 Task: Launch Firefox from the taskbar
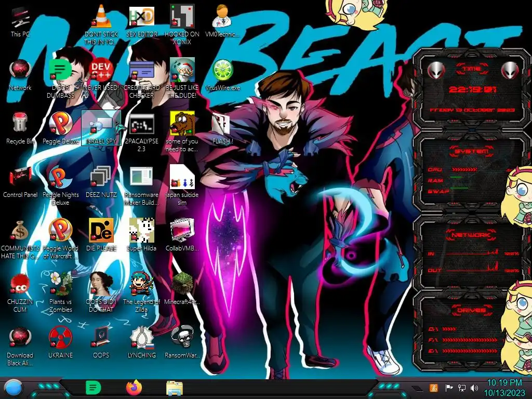tap(134, 388)
